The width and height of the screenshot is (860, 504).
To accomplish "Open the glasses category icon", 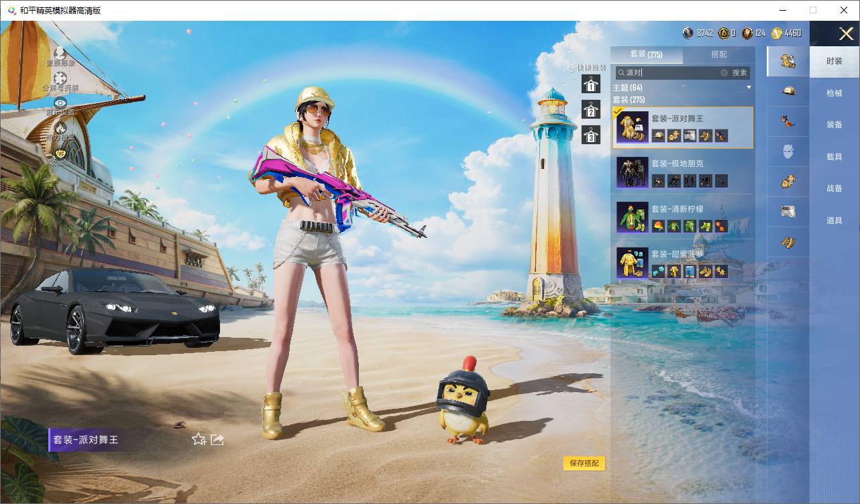I will pos(788,121).
